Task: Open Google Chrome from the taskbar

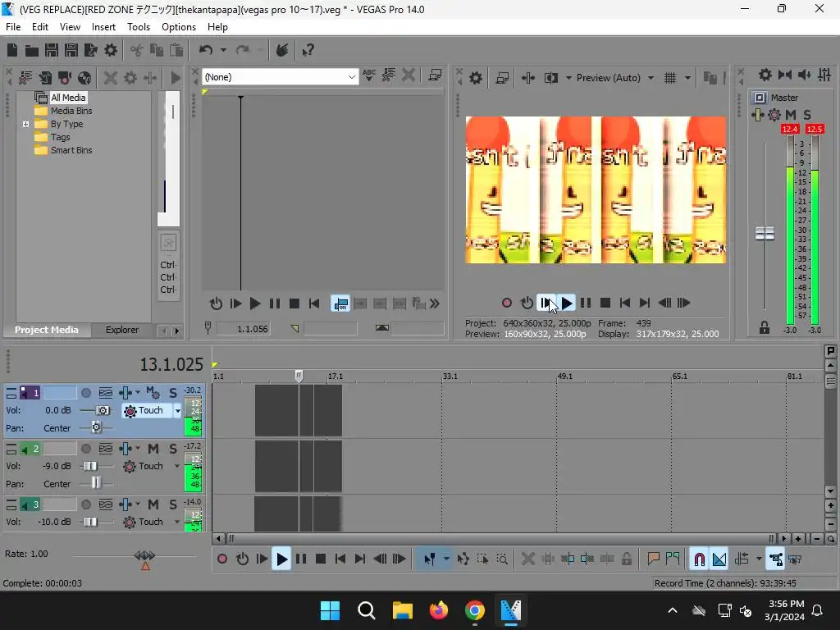Action: click(x=475, y=610)
